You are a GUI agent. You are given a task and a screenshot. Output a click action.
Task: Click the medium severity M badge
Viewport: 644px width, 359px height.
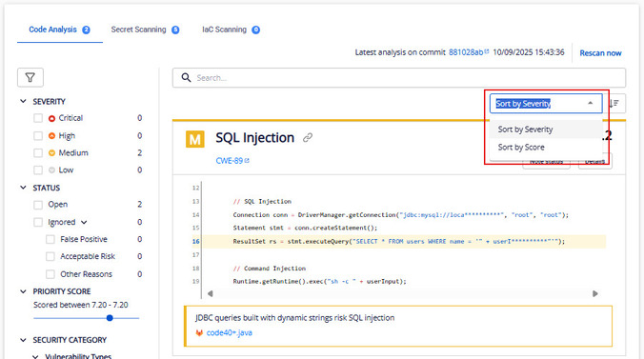[x=195, y=139]
